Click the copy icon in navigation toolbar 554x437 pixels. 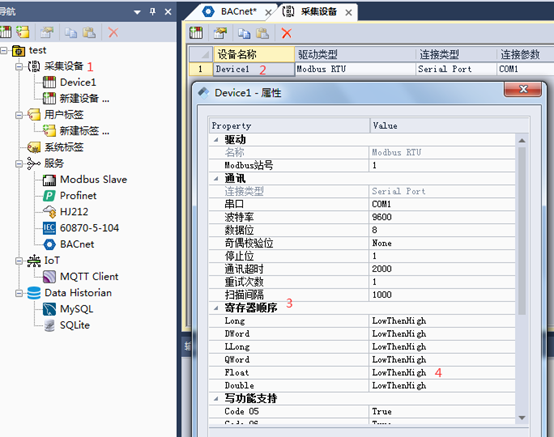(x=71, y=33)
